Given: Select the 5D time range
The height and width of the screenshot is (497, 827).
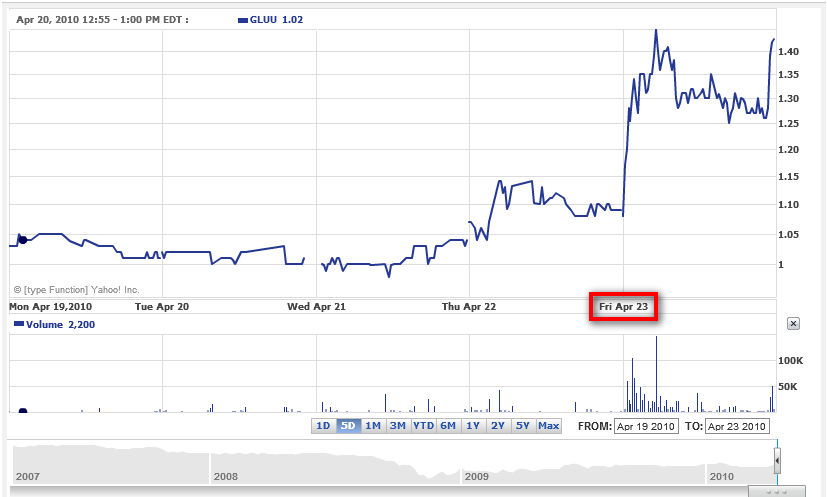Looking at the screenshot, I should coord(348,426).
